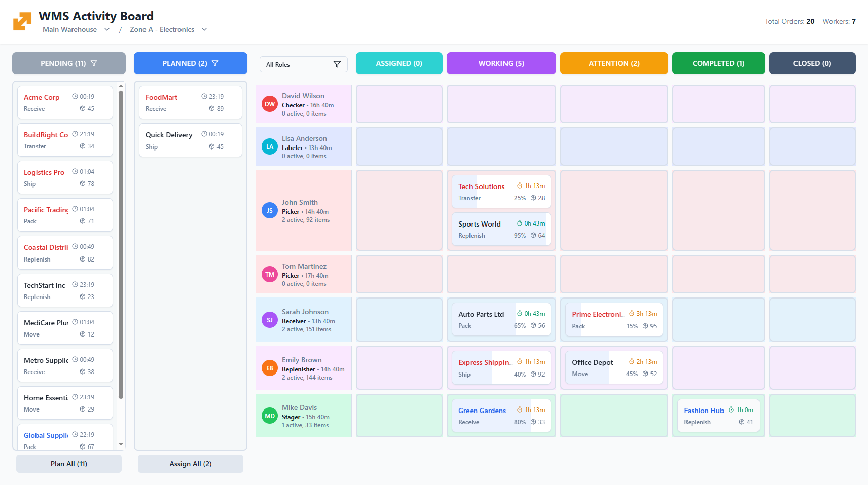This screenshot has width=868, height=485.
Task: Open the MediCare Plus move order
Action: coord(65,328)
